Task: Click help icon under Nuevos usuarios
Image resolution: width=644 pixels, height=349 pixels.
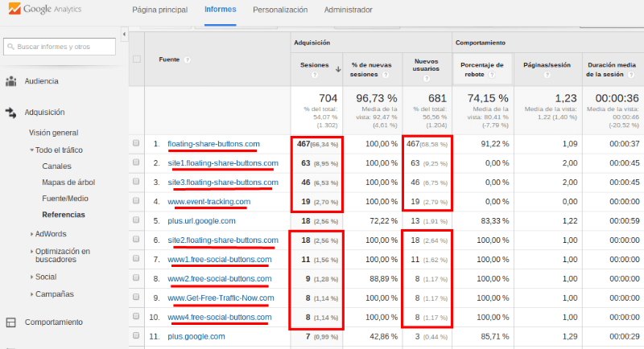Action: [427, 78]
